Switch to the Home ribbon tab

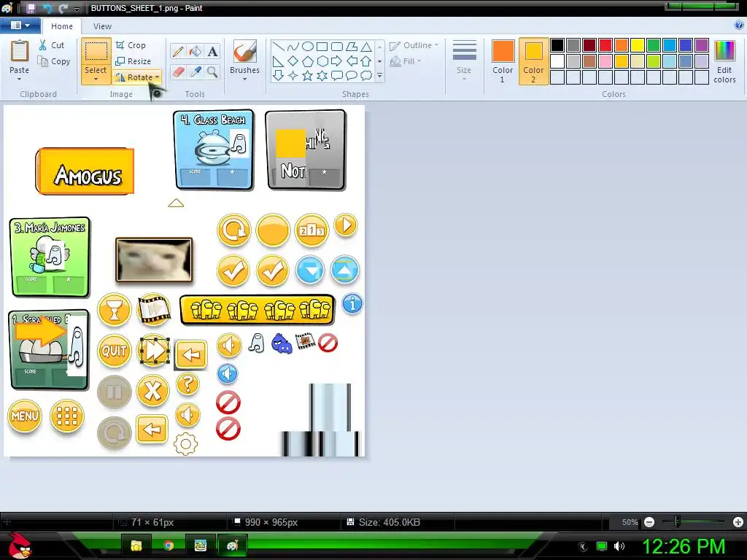(x=62, y=26)
